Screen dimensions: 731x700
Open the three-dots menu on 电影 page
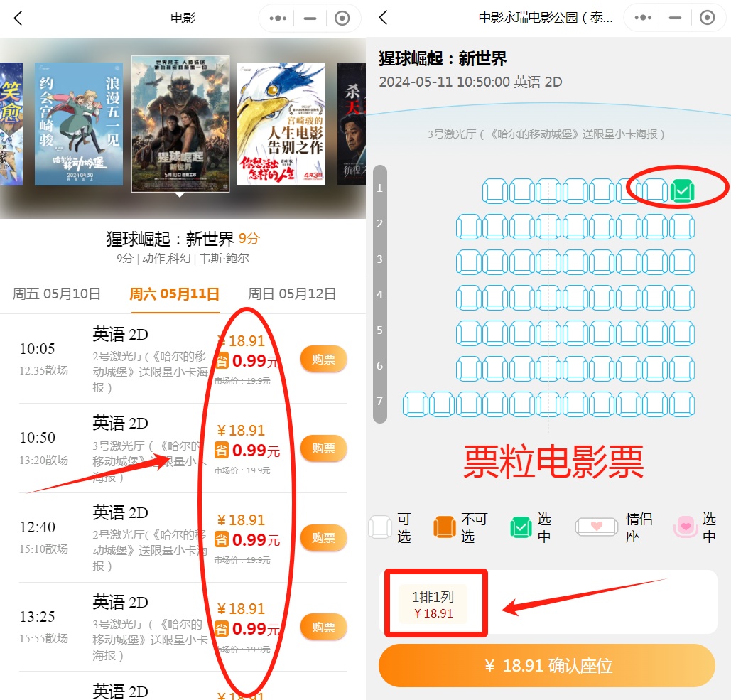click(278, 18)
